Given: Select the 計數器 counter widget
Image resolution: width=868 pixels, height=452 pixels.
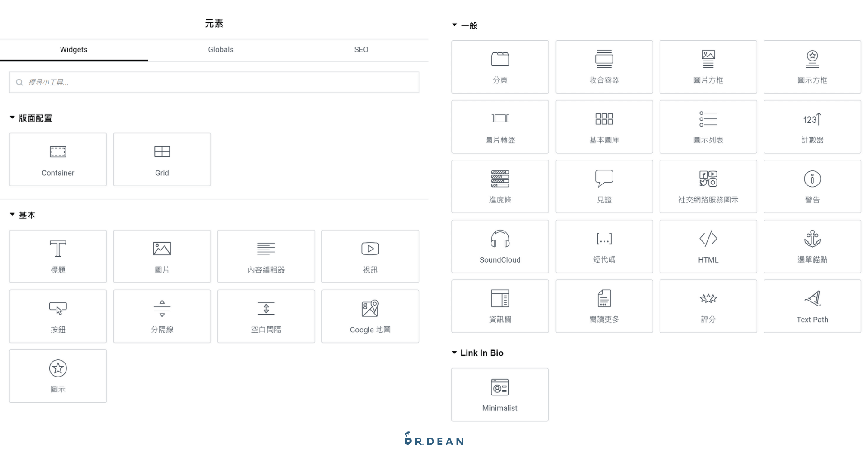Looking at the screenshot, I should tap(811, 127).
